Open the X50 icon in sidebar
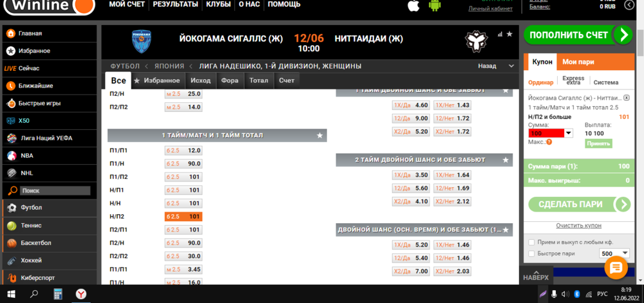Screen dimensions: 644x303 [x=11, y=120]
